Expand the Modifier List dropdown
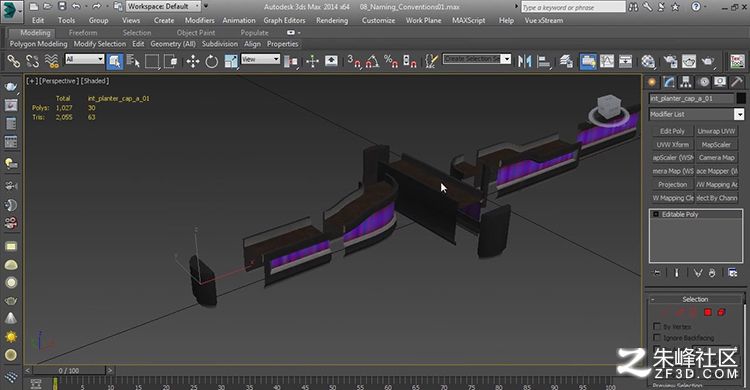Screen dimensions: 750x390 pos(739,114)
